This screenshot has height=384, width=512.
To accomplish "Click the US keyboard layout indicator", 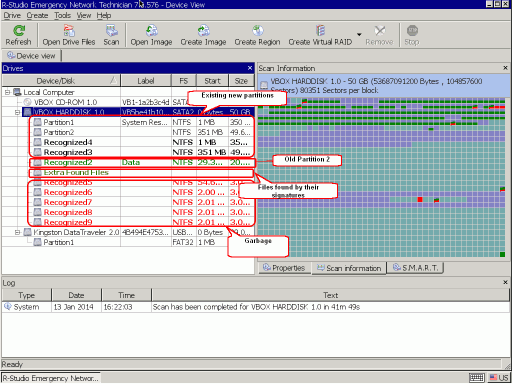I will (499, 378).
